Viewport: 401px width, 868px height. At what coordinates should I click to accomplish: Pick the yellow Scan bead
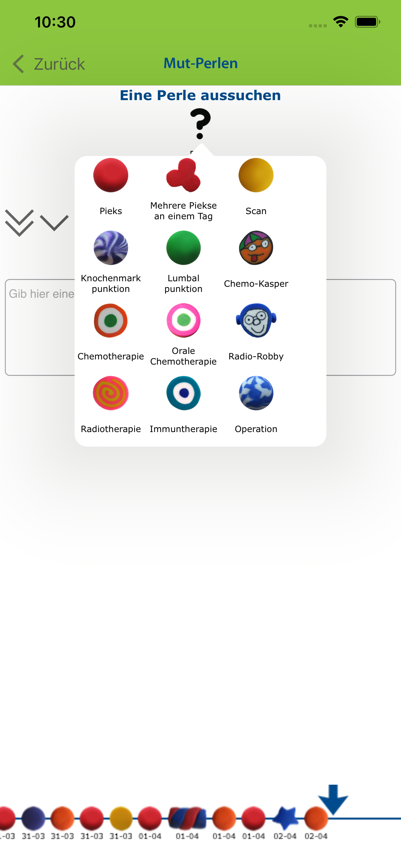click(256, 175)
